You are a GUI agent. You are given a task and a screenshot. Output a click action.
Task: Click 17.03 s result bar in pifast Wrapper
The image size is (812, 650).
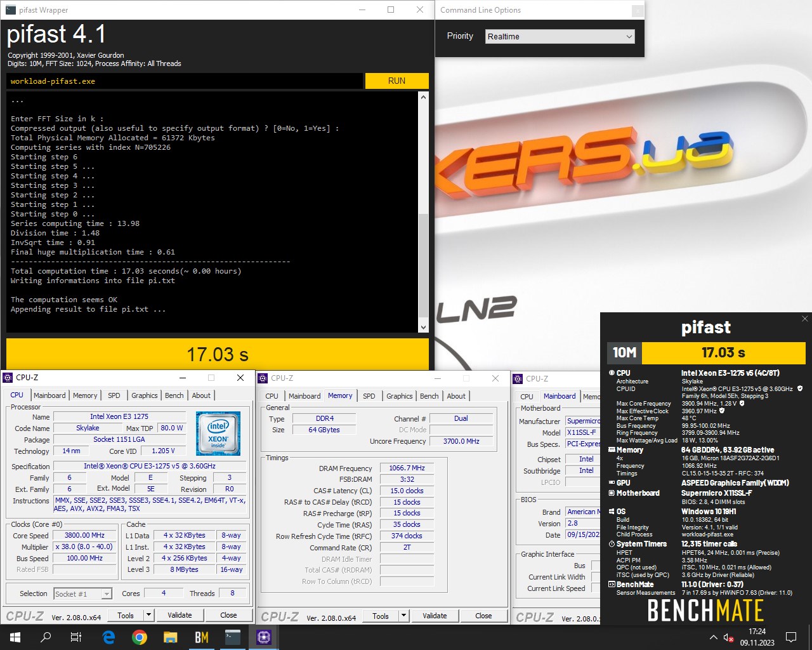tap(218, 354)
